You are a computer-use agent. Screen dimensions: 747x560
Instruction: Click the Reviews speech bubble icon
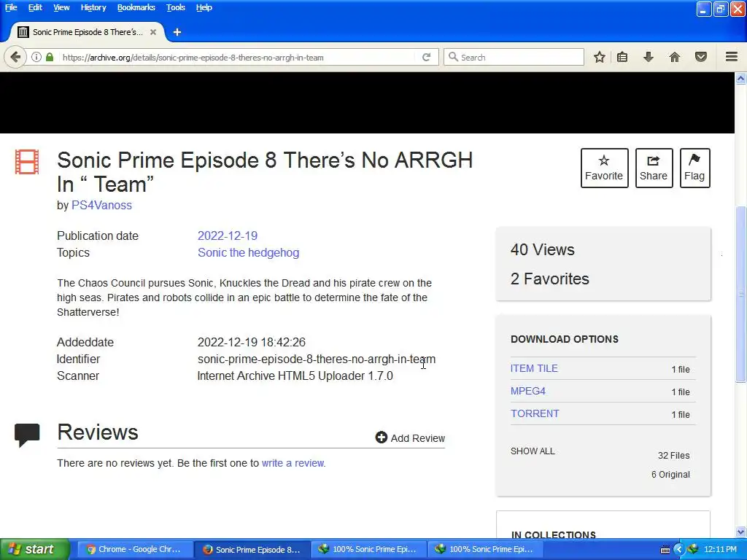pos(27,435)
